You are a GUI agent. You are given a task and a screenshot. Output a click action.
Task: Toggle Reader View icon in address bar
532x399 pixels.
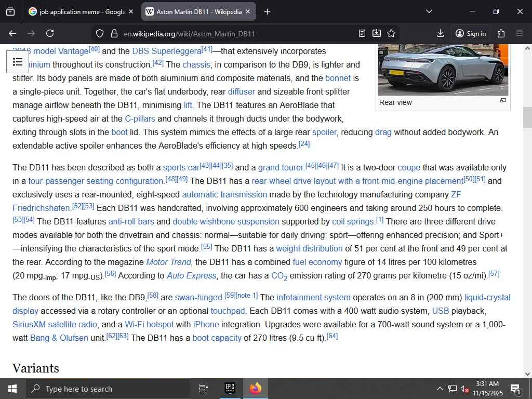tap(362, 33)
